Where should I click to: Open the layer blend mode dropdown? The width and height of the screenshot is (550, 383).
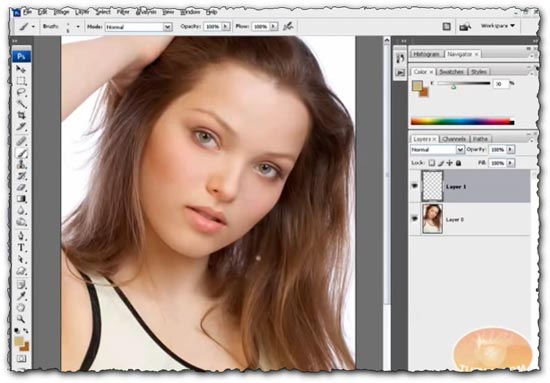click(437, 149)
